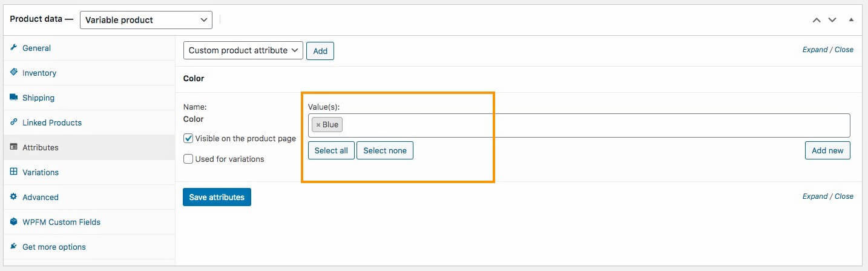Click the WPFM Custom Fields cube icon
Screen dimensions: 868x271
[x=13, y=222]
